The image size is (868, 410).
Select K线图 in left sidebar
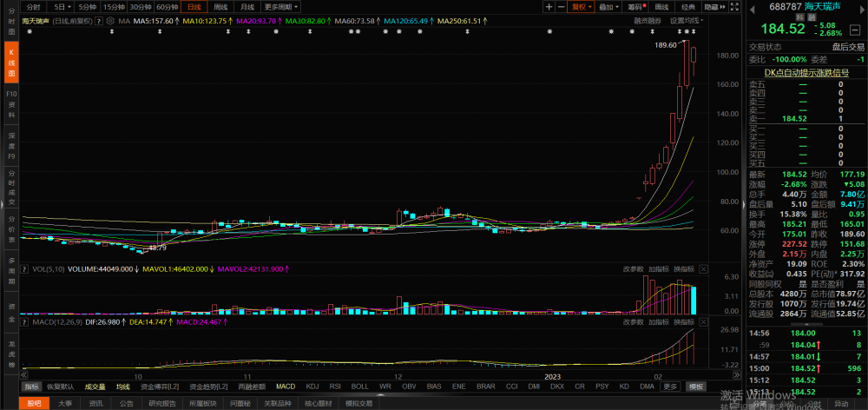[11, 63]
